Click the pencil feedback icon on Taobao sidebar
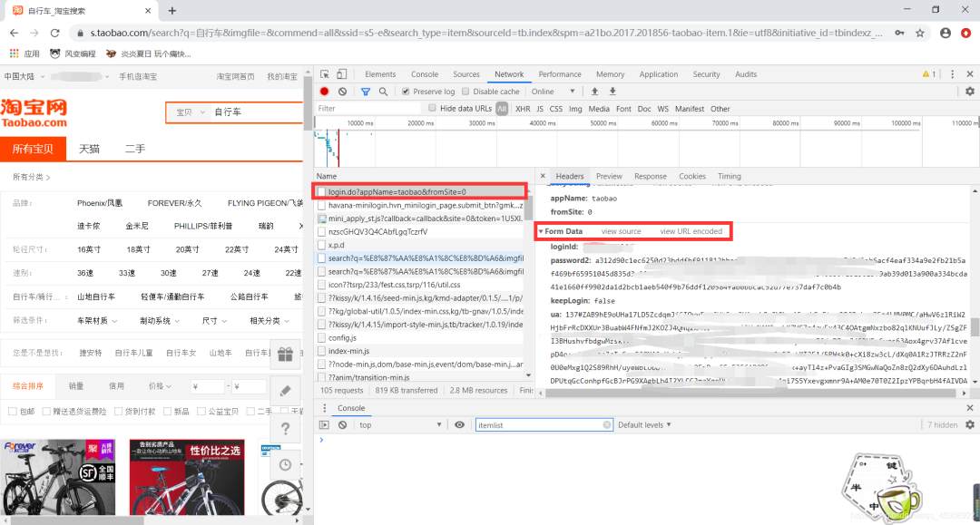Viewport: 980px width, 525px height. click(286, 391)
